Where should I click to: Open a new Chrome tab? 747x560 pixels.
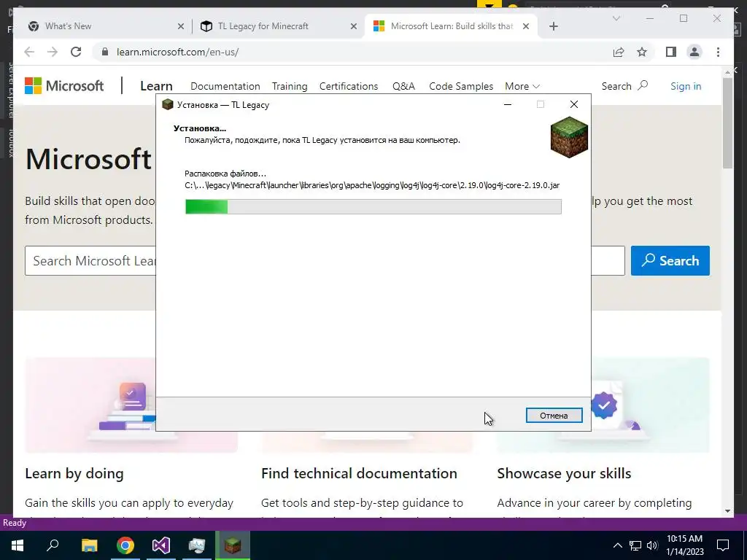(553, 26)
